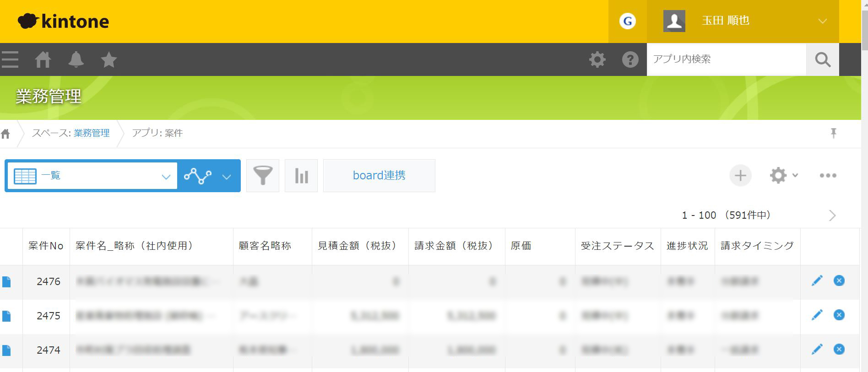The width and height of the screenshot is (868, 372).
Task: Click the board連携 button
Action: [x=379, y=176]
